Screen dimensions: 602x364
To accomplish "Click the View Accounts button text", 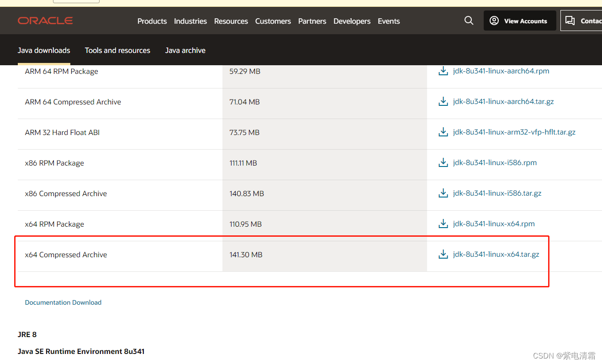I will (526, 21).
